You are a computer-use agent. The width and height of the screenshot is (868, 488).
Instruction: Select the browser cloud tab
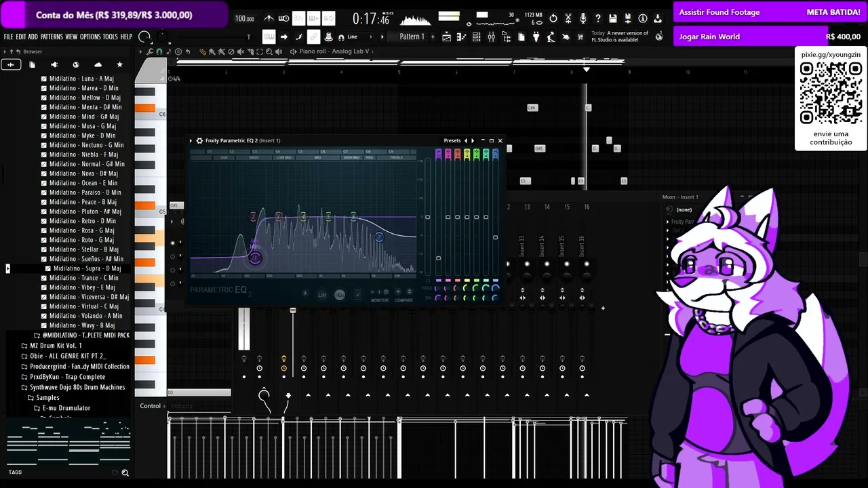coord(98,64)
